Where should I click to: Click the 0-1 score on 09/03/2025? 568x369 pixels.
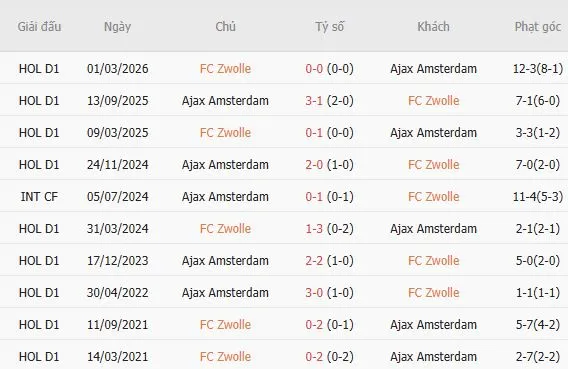point(314,133)
